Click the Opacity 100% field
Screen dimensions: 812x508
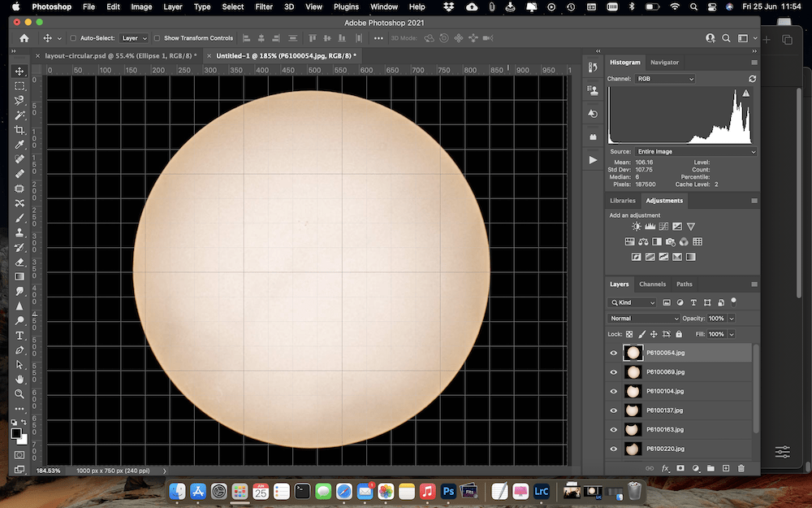click(x=716, y=319)
